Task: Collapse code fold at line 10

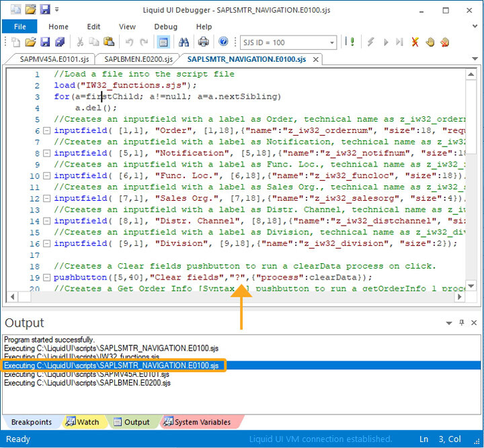Action: pyautogui.click(x=46, y=176)
